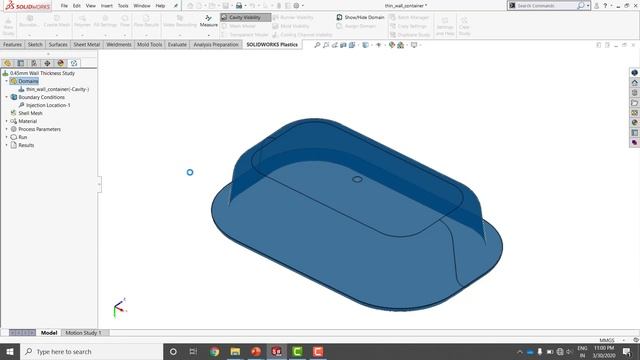Open the File menu
Viewport: 640px width, 360px height.
click(x=64, y=6)
